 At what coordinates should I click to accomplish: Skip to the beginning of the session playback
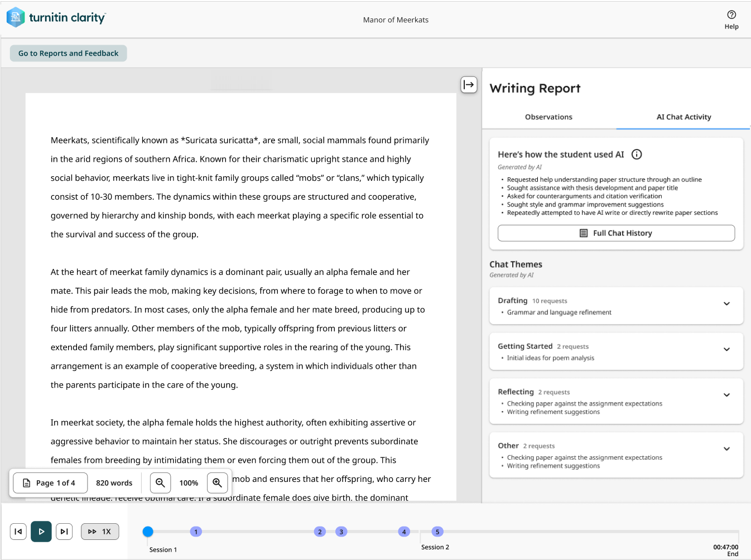point(18,531)
